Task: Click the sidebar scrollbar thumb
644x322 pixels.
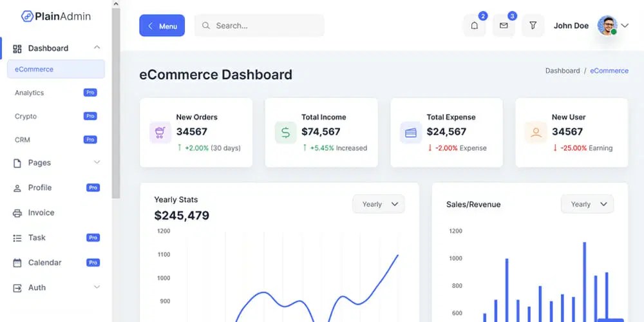Action: [116, 102]
